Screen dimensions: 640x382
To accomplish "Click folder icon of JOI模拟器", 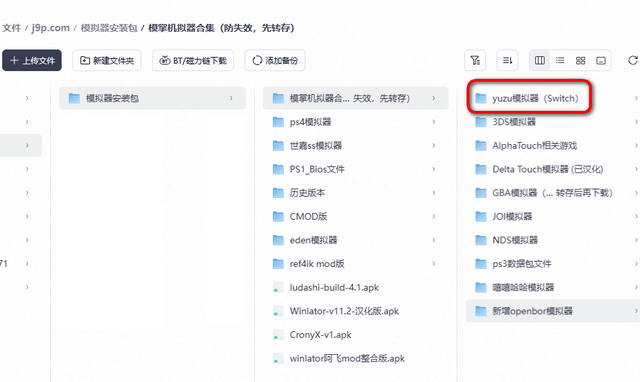I will [481, 216].
